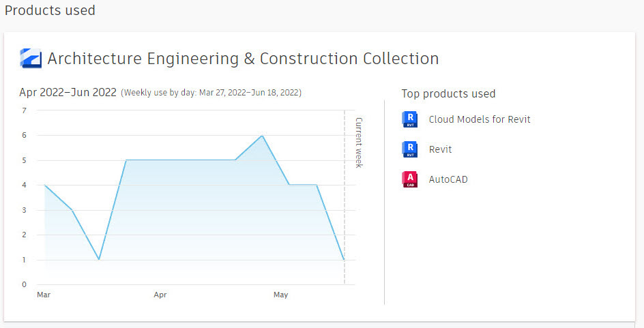
Task: Click the May label on x-axis
Action: 280,295
